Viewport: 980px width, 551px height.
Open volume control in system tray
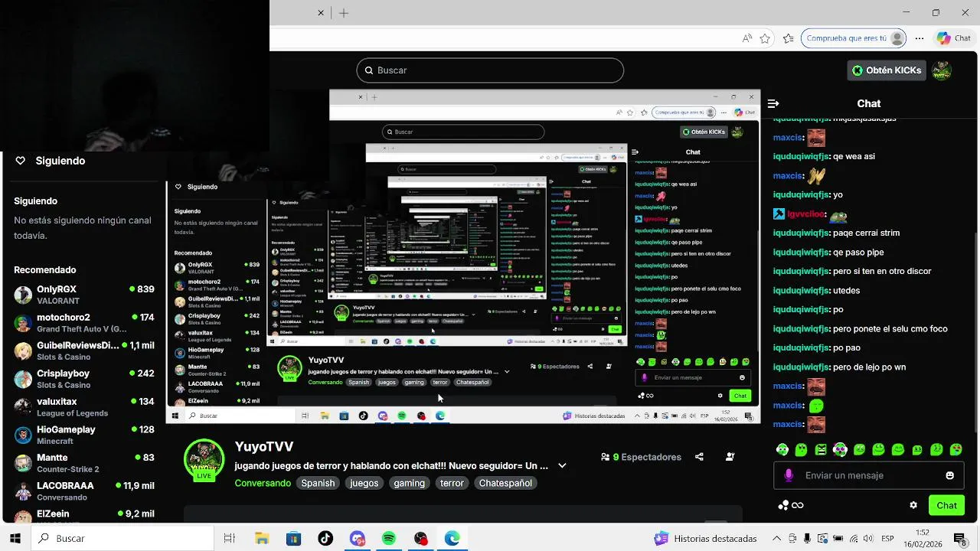point(868,539)
